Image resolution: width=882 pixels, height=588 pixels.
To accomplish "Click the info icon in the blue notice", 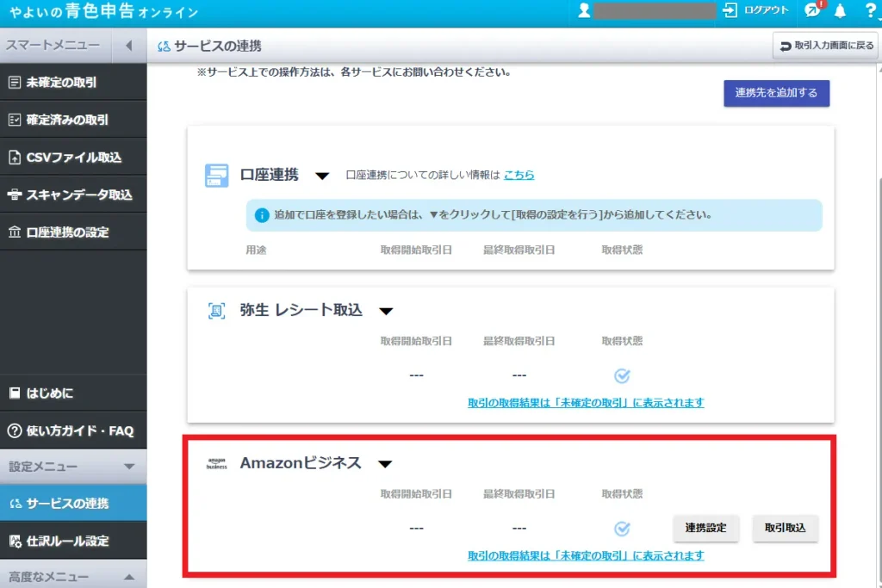I will click(262, 215).
